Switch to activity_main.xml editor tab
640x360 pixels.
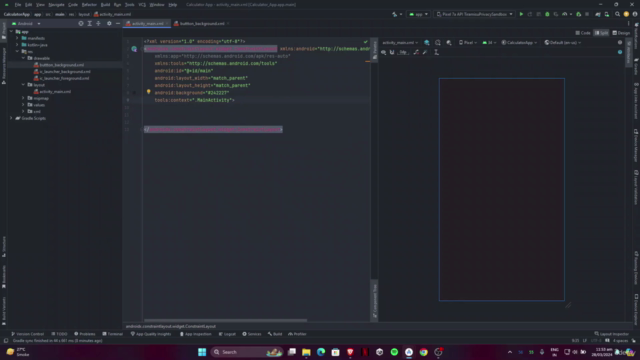147,24
